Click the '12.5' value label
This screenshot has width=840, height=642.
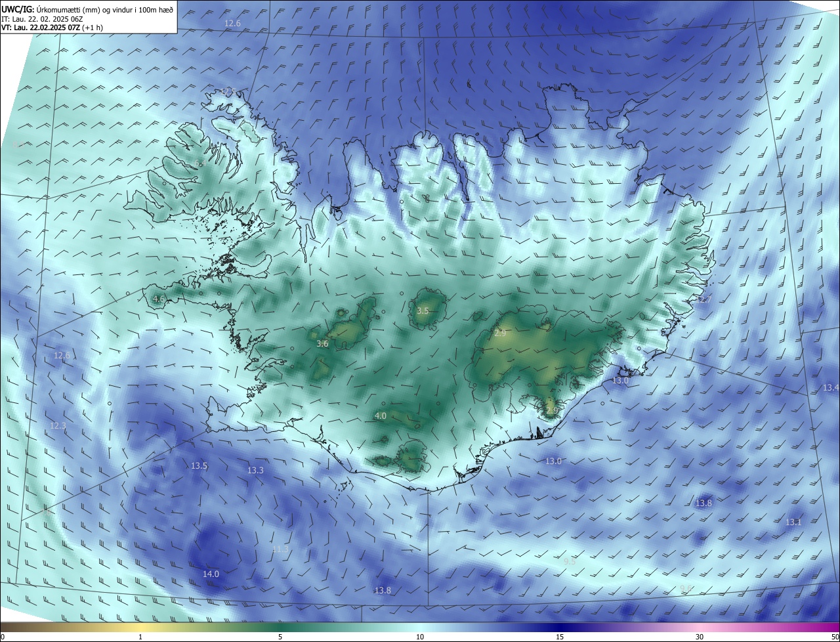[228, 91]
